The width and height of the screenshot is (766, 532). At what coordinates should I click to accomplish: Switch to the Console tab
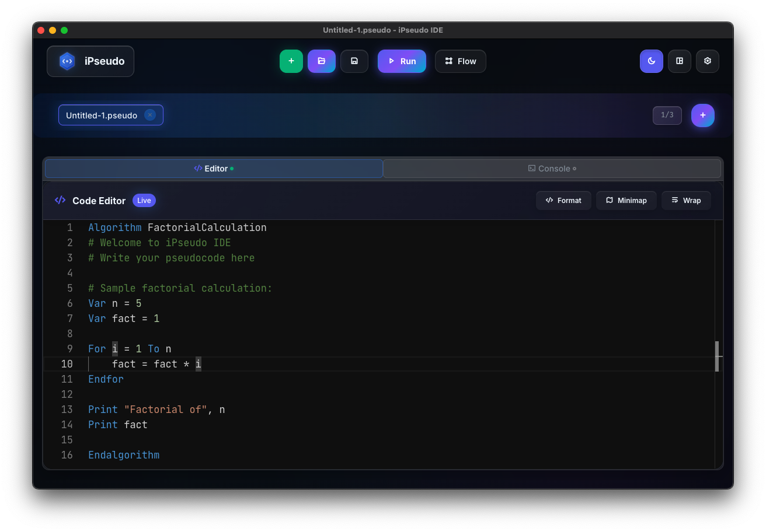552,169
